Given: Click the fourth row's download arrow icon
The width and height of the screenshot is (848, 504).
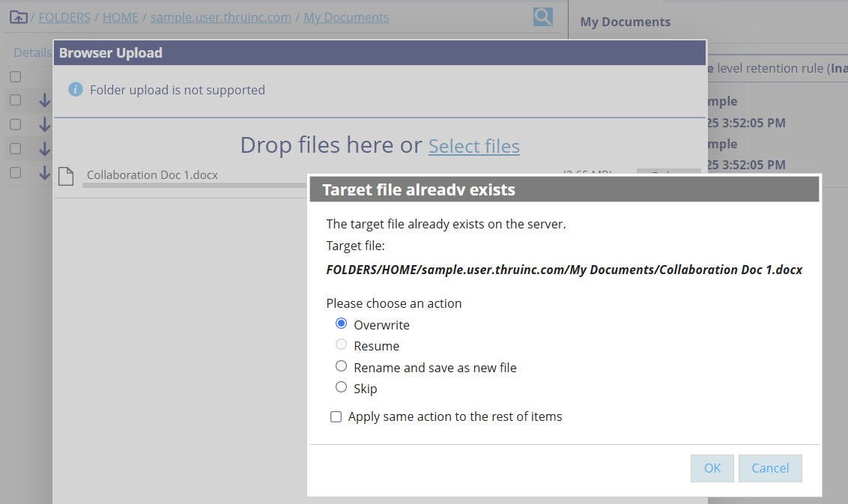Looking at the screenshot, I should [x=44, y=173].
